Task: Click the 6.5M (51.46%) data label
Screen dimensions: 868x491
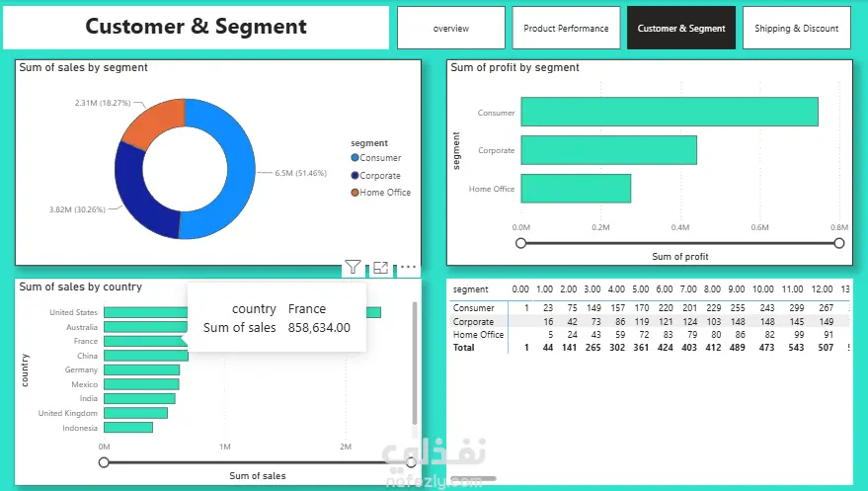Action: 300,173
